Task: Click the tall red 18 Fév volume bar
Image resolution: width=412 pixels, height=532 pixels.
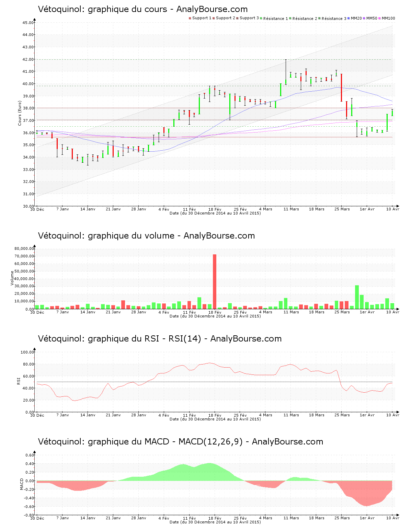Action: tap(215, 281)
